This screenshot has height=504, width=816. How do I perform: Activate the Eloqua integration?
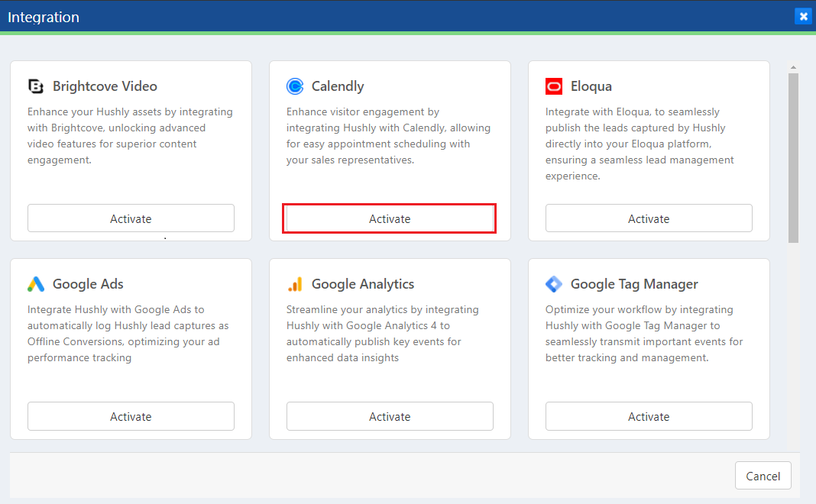649,218
